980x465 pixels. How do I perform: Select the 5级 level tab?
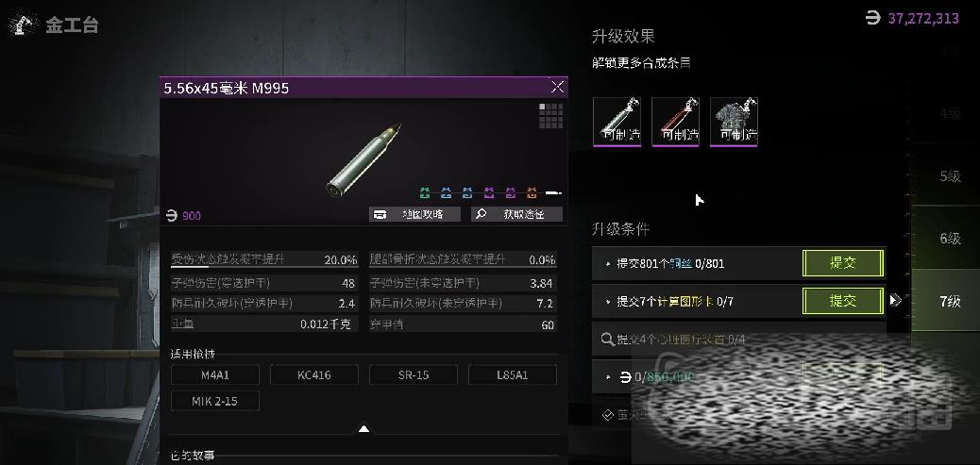click(x=950, y=176)
